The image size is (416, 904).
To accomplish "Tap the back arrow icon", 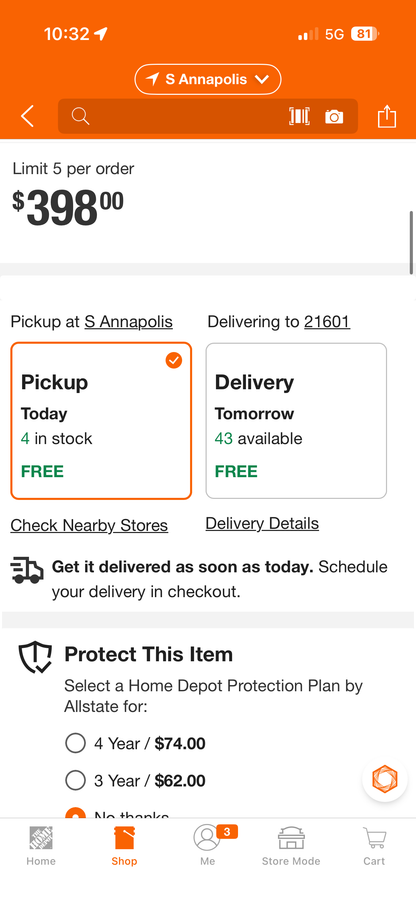I will [x=27, y=116].
